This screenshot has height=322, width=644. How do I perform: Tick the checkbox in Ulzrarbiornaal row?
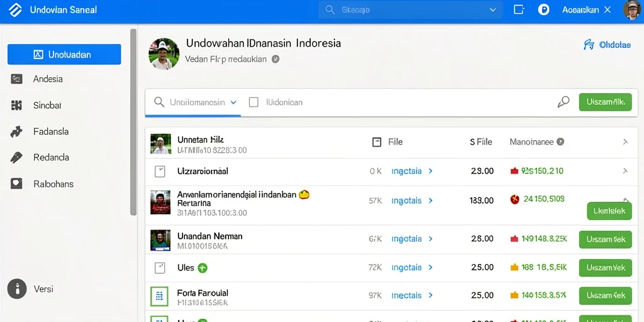pos(160,172)
